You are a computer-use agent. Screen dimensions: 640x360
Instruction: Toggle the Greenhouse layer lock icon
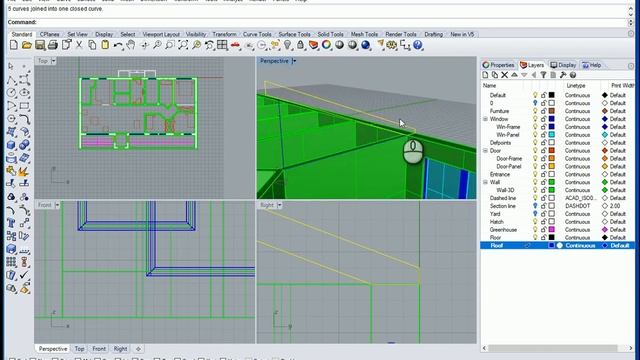pyautogui.click(x=543, y=230)
